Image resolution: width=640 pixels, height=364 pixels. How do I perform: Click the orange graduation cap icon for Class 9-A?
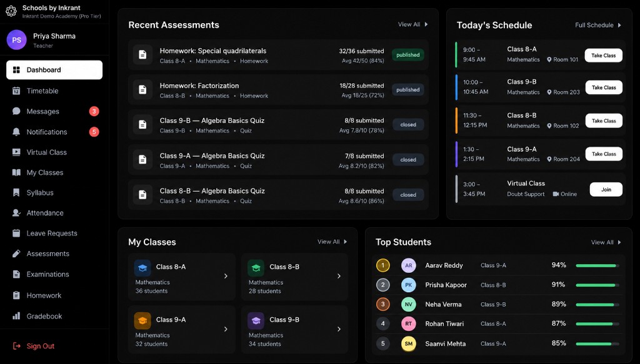coord(142,321)
